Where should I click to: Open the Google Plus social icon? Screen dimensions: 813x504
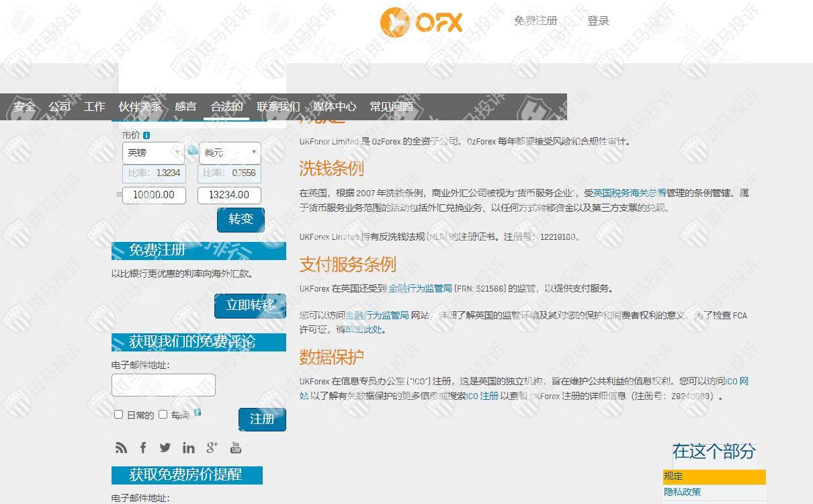(212, 448)
